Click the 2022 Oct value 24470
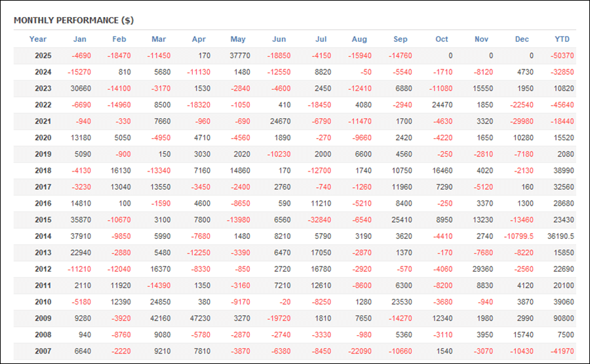 click(x=442, y=105)
